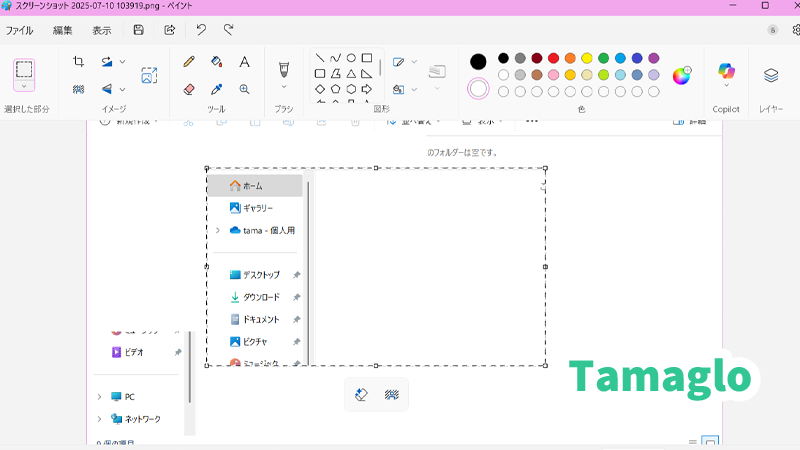Undo the last action
This screenshot has width=800, height=450.
201,30
